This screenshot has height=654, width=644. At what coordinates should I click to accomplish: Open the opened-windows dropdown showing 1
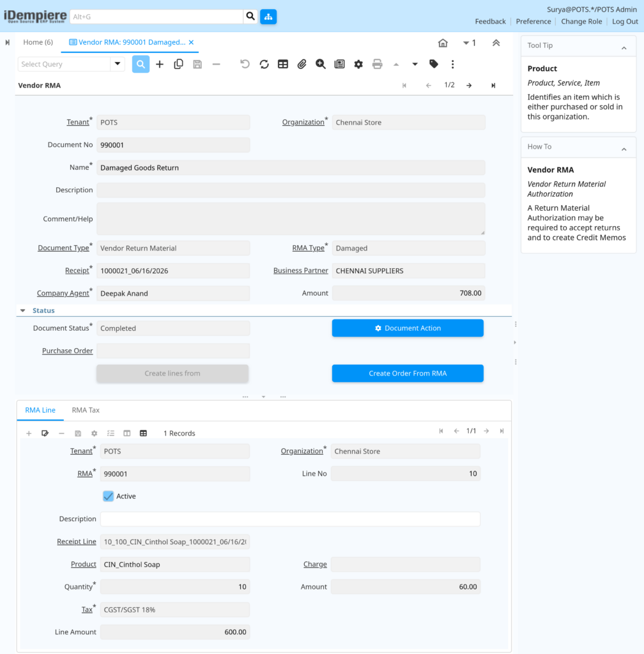[470, 43]
